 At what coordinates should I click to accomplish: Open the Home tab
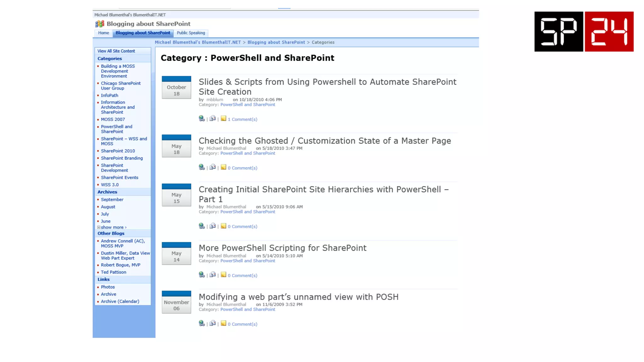[103, 33]
